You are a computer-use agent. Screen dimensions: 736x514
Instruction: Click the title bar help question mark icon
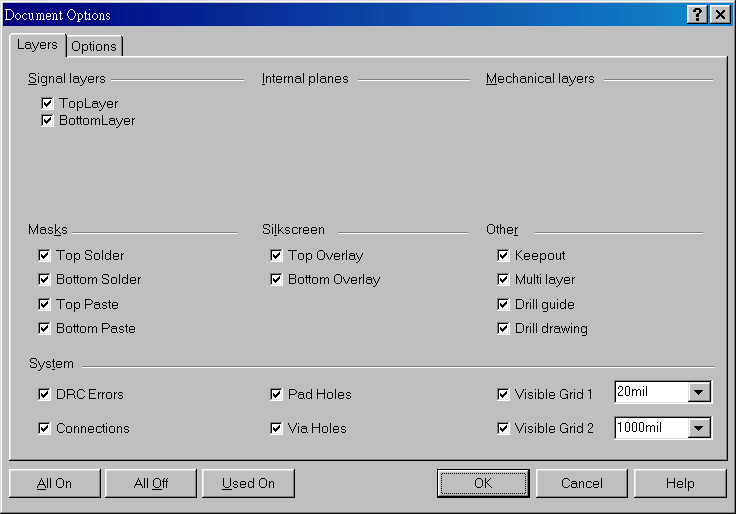pos(697,15)
